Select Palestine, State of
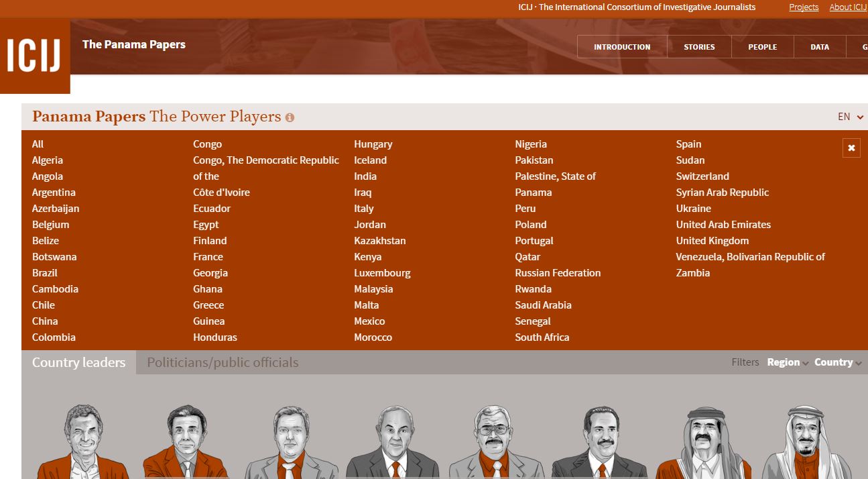The image size is (868, 479). 555,176
